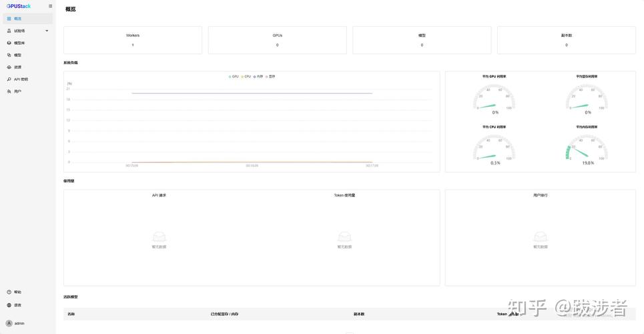Click the Workers count card
The image size is (644, 334).
(x=133, y=40)
